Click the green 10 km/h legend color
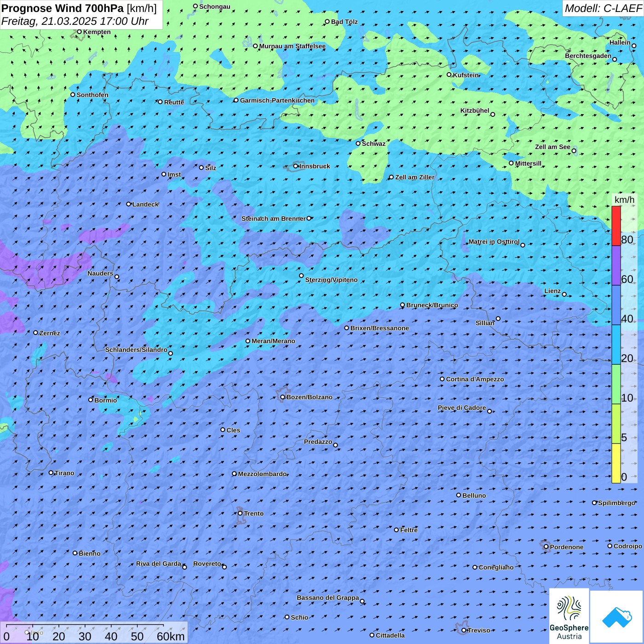Viewport: 644px width, 644px height. [616, 384]
